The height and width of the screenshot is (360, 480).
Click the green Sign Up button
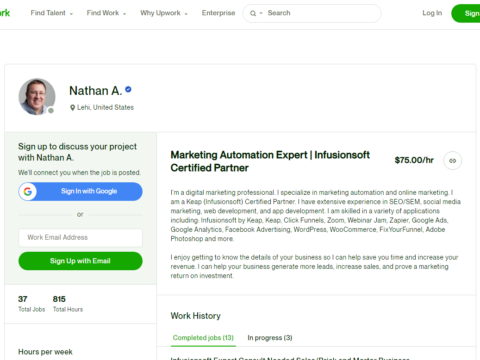(466, 13)
